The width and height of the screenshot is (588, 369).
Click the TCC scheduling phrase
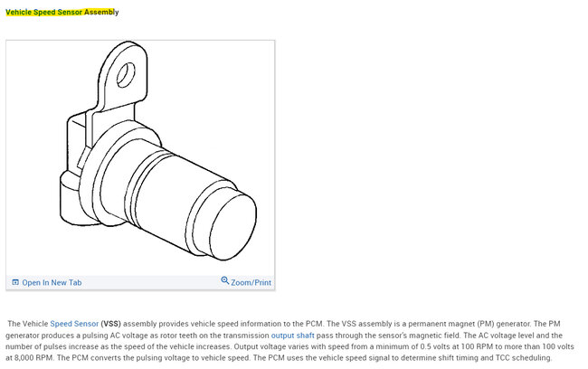(524, 358)
